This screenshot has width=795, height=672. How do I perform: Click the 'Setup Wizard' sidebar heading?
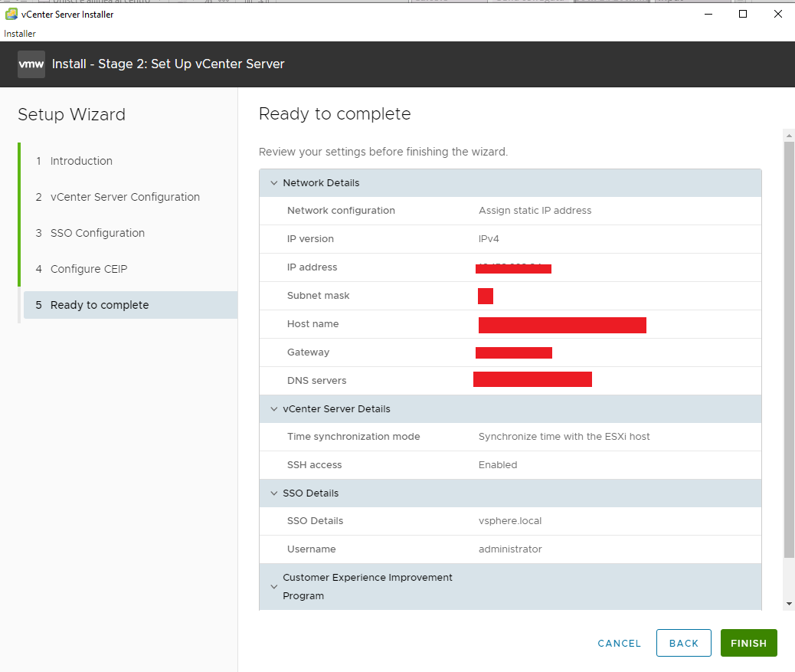71,115
